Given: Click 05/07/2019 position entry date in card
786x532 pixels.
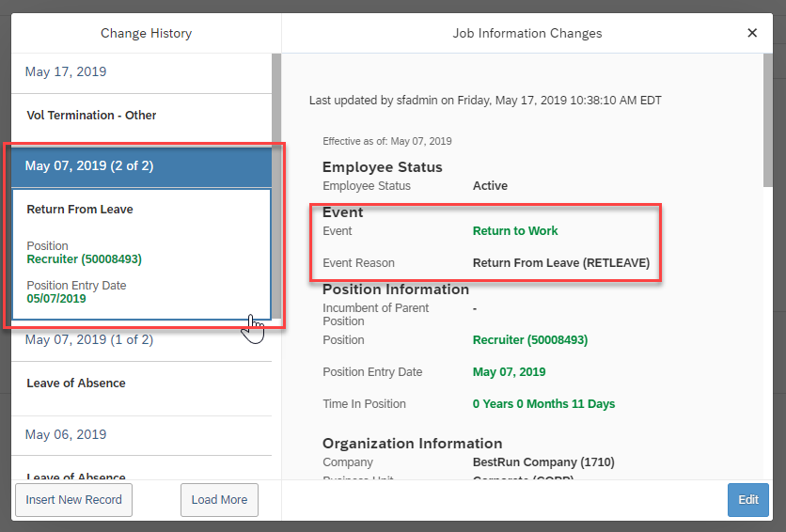Looking at the screenshot, I should tap(56, 299).
